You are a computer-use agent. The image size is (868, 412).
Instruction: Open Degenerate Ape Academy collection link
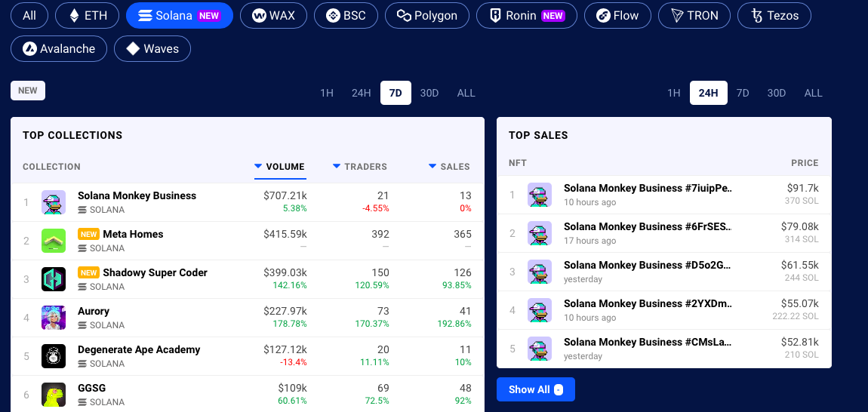(139, 349)
